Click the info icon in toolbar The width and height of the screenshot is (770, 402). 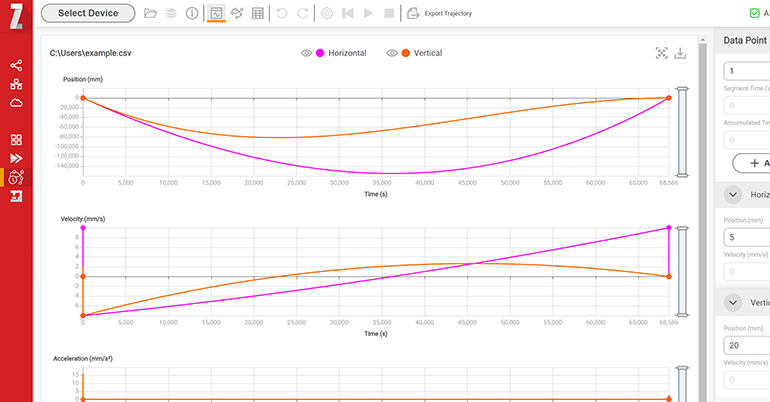[191, 14]
